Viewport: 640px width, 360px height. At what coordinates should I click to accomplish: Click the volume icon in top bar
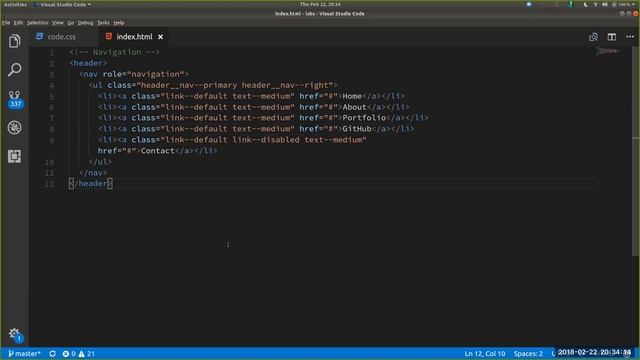pos(604,4)
